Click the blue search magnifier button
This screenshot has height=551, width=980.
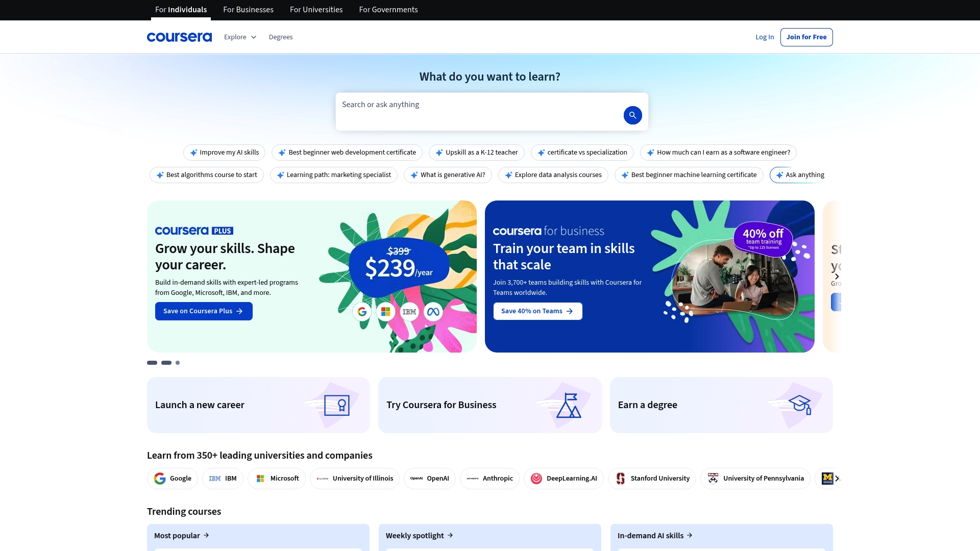[632, 115]
